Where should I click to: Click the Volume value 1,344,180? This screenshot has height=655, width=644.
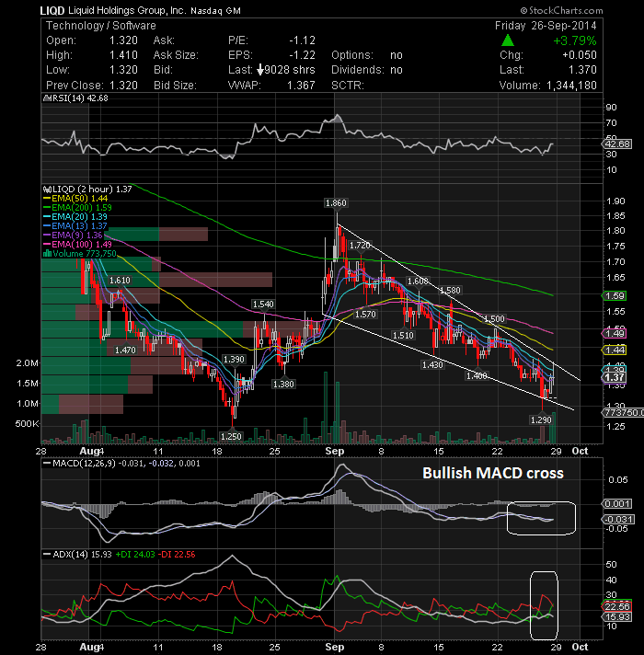(x=571, y=86)
